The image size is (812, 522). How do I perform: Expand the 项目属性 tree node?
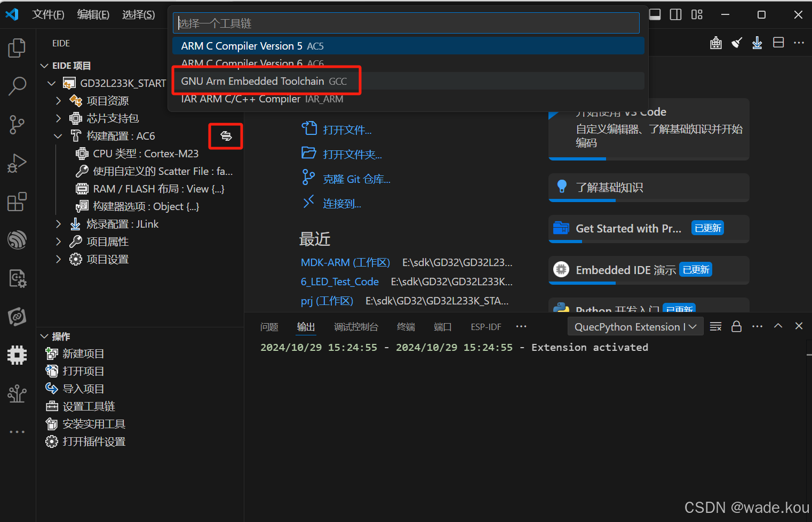(59, 242)
